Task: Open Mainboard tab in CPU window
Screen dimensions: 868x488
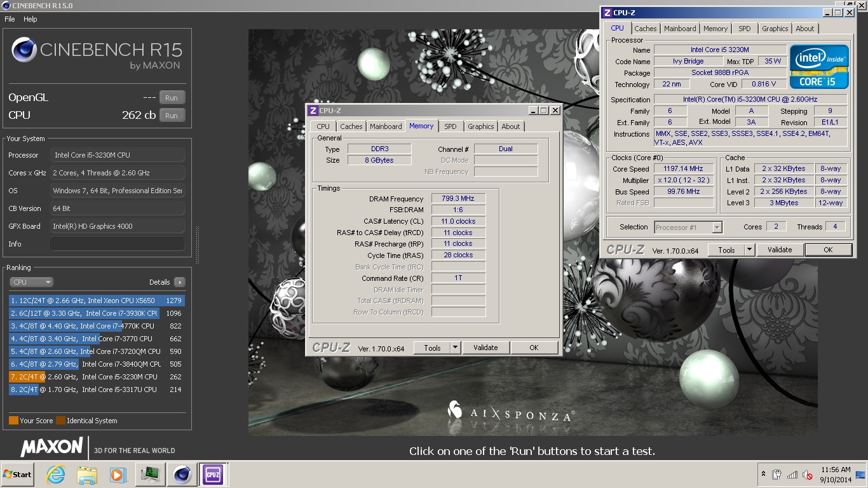Action: 680,29
